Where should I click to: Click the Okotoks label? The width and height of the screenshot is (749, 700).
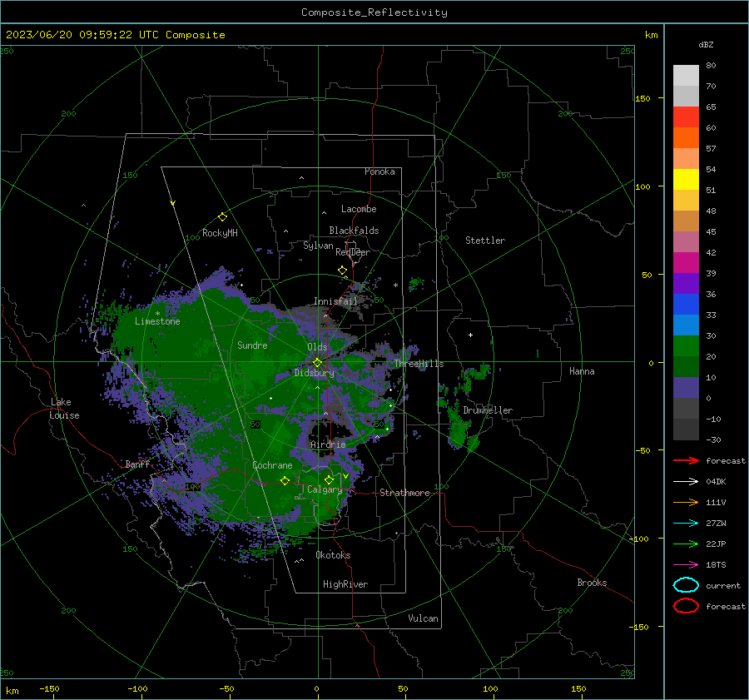point(333,555)
